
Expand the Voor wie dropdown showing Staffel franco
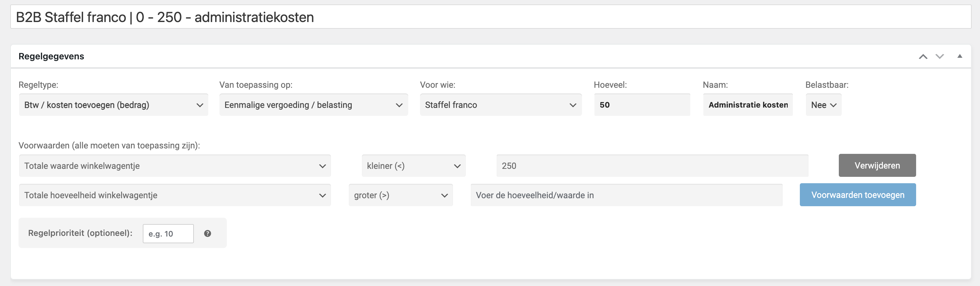(501, 105)
